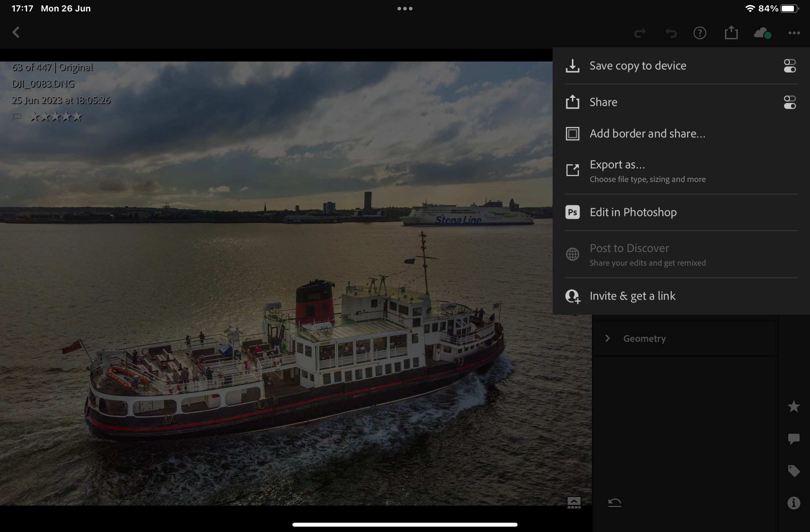
Task: Click the reset edits arrow icon
Action: (614, 503)
